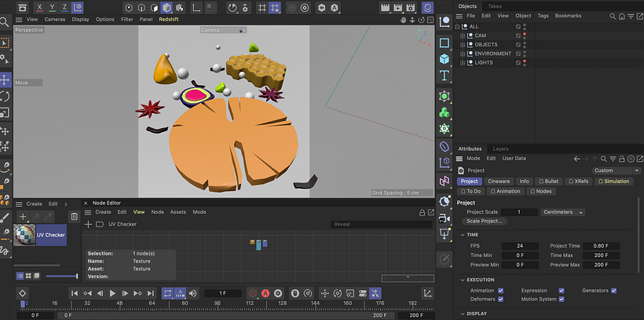
Task: Jump to the end of the timeline
Action: [x=151, y=293]
